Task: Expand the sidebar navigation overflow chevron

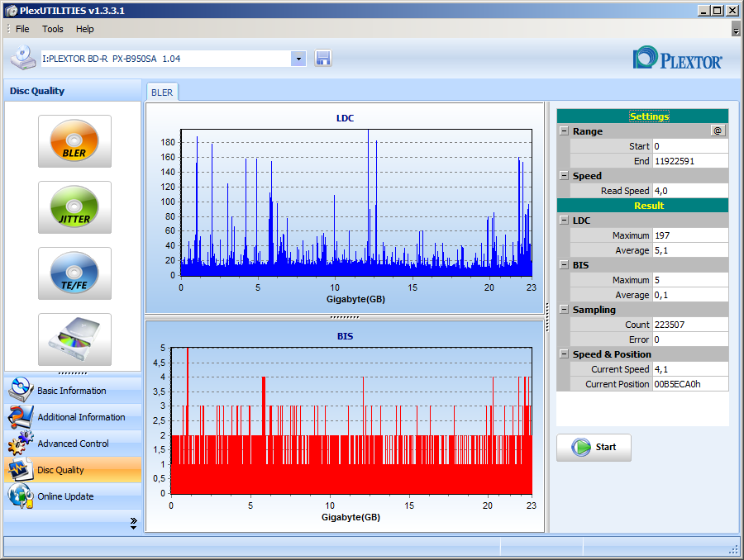Action: click(133, 523)
